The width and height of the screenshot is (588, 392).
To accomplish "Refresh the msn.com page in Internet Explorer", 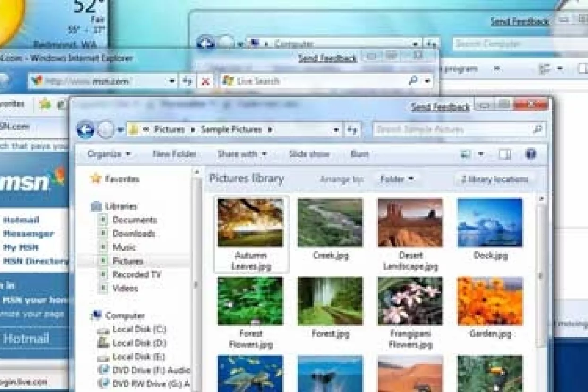I will coord(187,81).
